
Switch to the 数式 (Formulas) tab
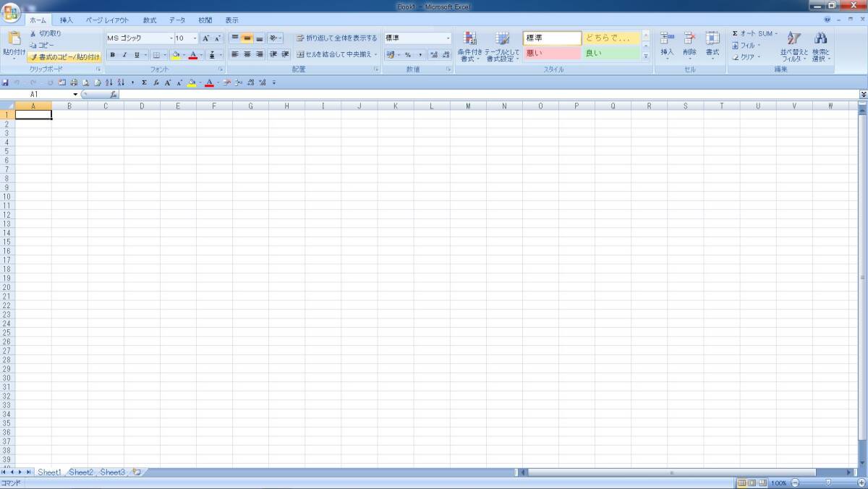point(150,20)
